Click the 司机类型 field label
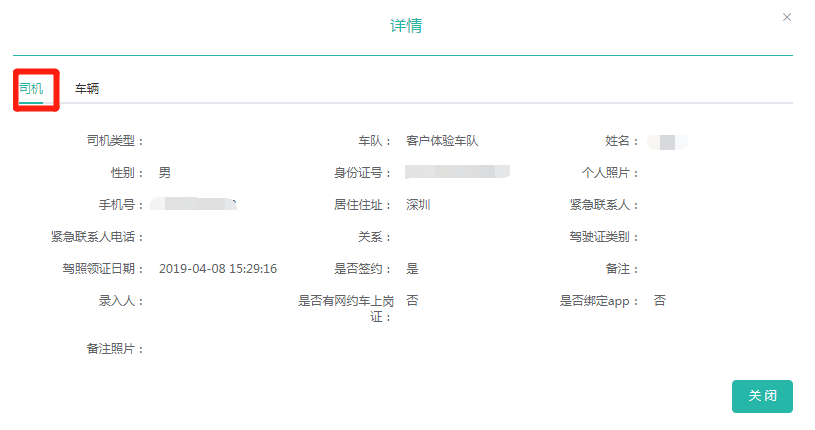 click(x=116, y=141)
